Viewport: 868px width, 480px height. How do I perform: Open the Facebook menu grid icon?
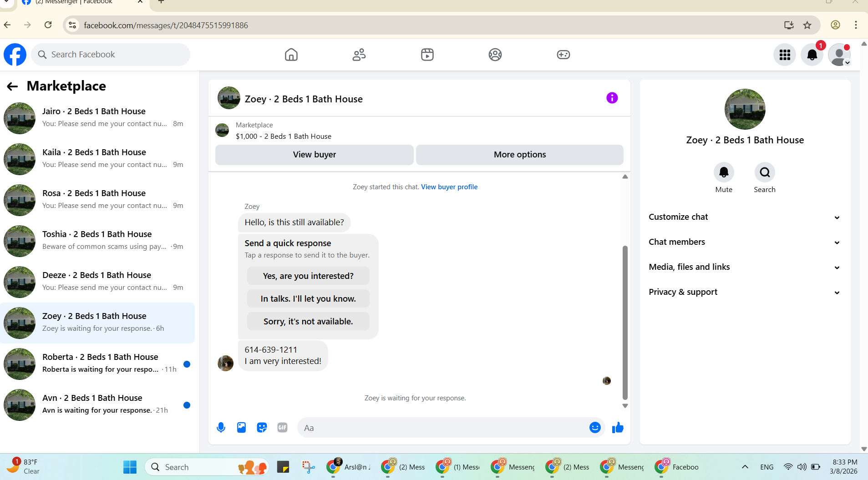click(x=785, y=55)
